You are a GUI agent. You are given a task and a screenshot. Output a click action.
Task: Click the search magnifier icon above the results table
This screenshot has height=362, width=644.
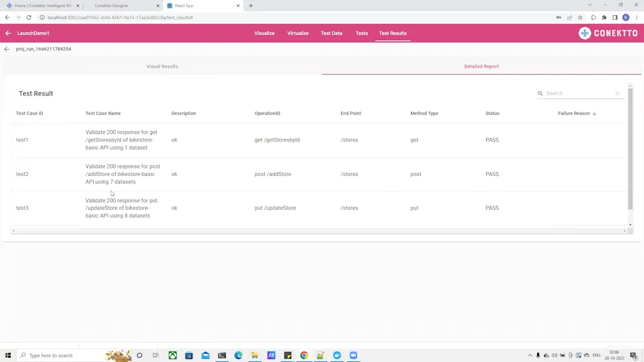[x=540, y=93]
